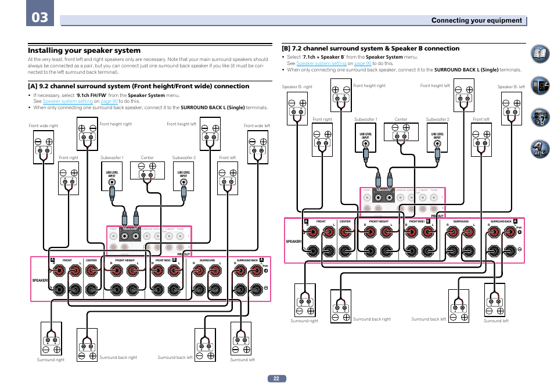The width and height of the screenshot is (554, 392).
Task: Click 'Subwoofer 2' label in diagram A
Action: [184, 157]
